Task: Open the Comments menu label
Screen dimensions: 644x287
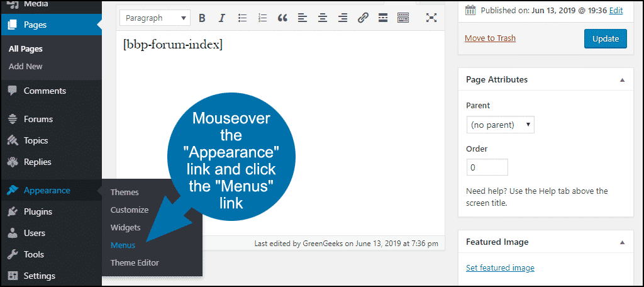Action: pyautogui.click(x=45, y=91)
